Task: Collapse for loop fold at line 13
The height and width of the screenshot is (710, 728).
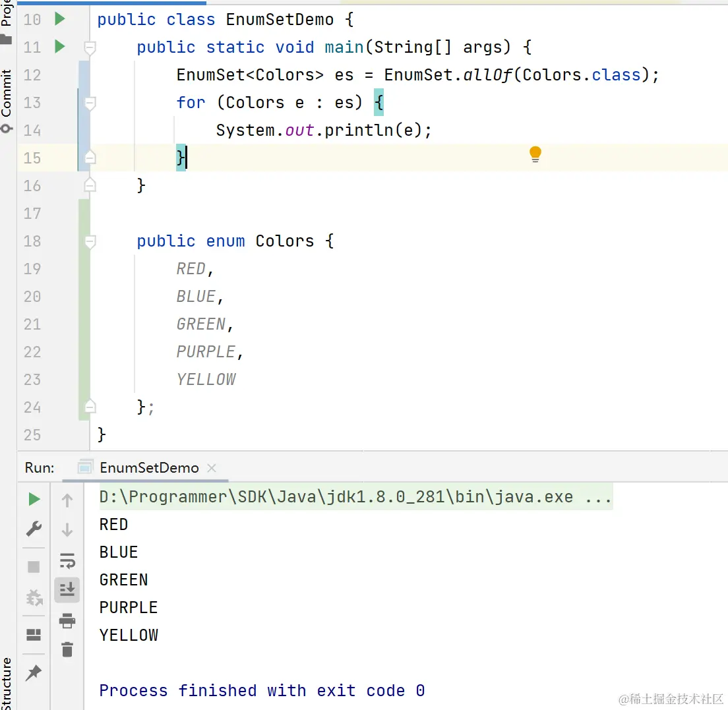Action: 90,103
